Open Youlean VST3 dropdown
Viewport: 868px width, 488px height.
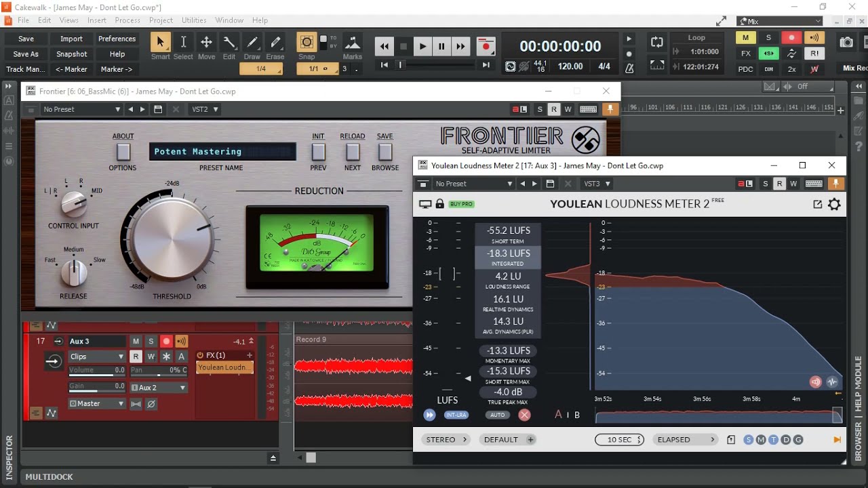(597, 184)
